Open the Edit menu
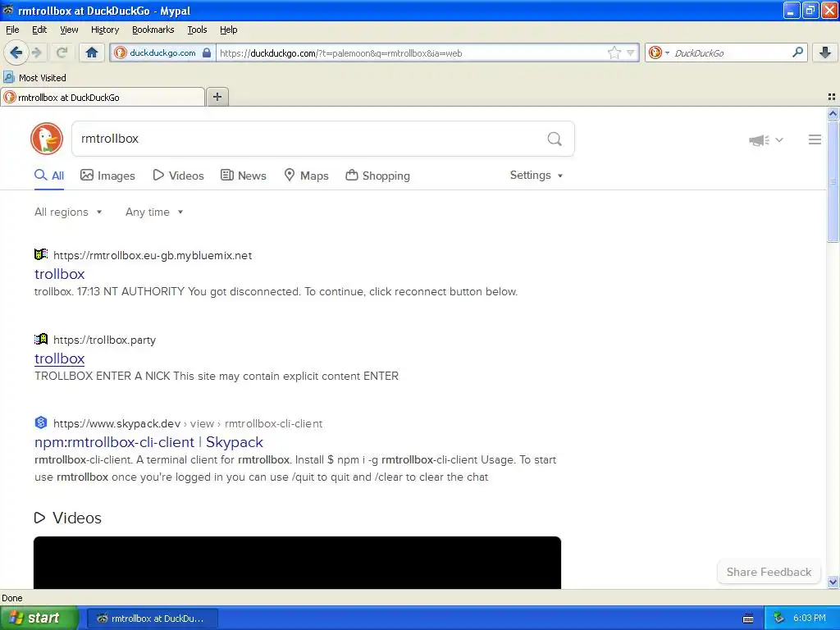The image size is (840, 630). pyautogui.click(x=39, y=30)
